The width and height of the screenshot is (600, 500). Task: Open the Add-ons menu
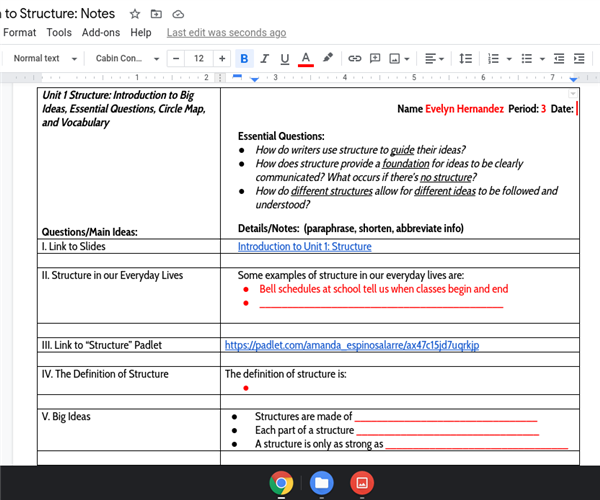101,33
